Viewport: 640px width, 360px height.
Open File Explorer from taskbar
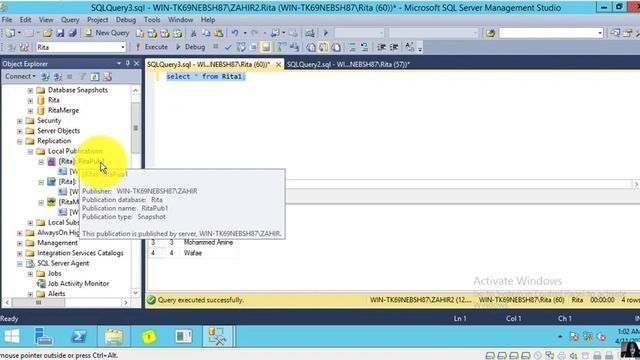[x=113, y=337]
